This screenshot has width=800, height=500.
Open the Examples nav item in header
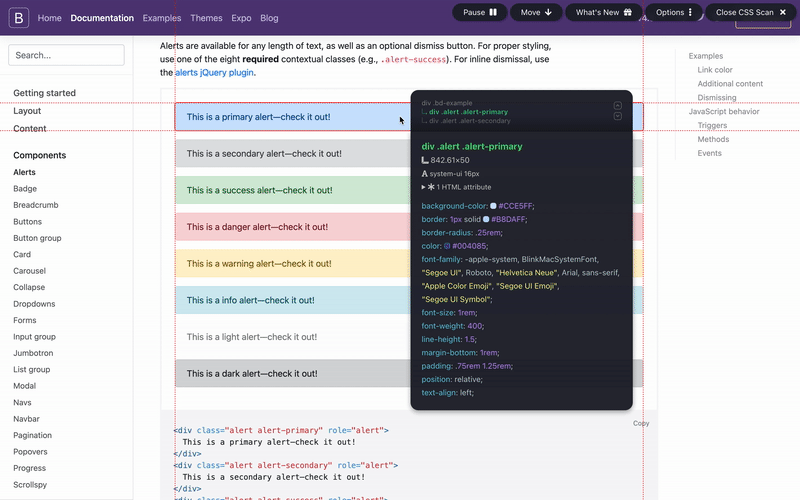click(x=162, y=18)
